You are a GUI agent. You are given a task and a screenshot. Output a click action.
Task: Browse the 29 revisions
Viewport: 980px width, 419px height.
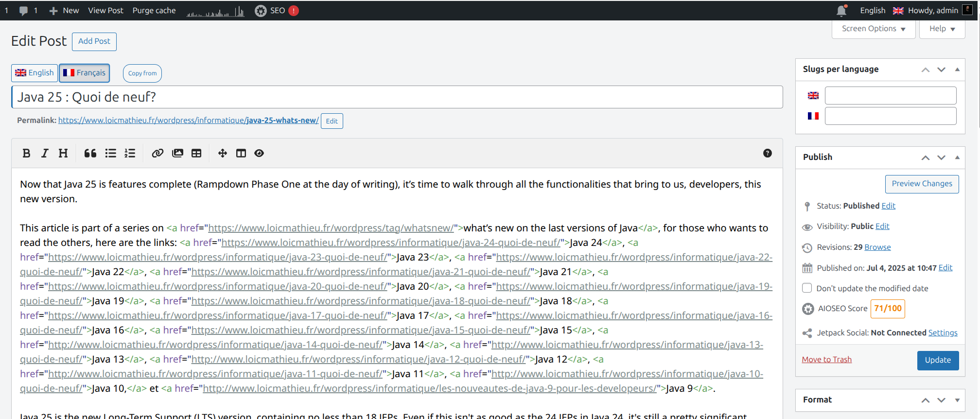tap(878, 247)
